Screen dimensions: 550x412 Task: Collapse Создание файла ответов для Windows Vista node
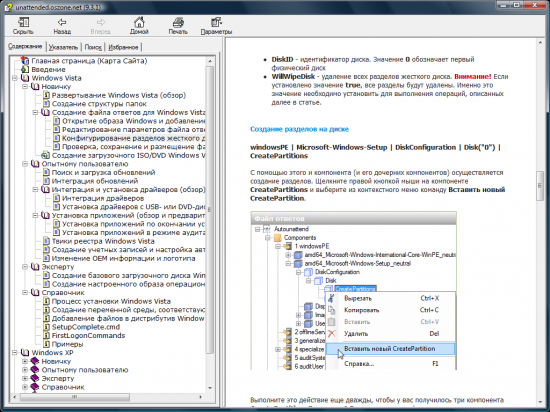pos(35,112)
